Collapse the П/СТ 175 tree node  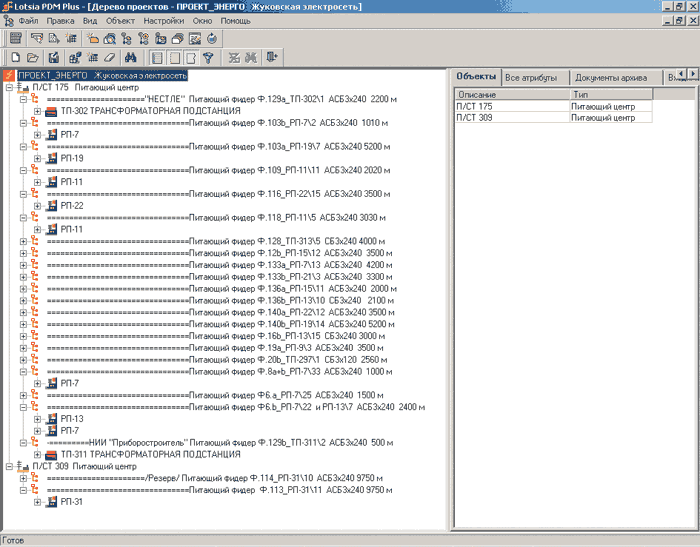click(9, 87)
